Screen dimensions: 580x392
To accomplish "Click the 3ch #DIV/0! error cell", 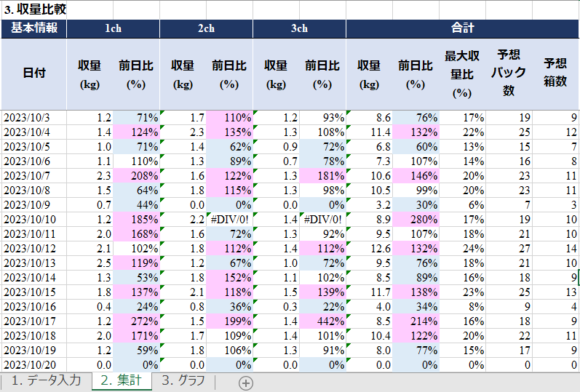I will pyautogui.click(x=323, y=220).
